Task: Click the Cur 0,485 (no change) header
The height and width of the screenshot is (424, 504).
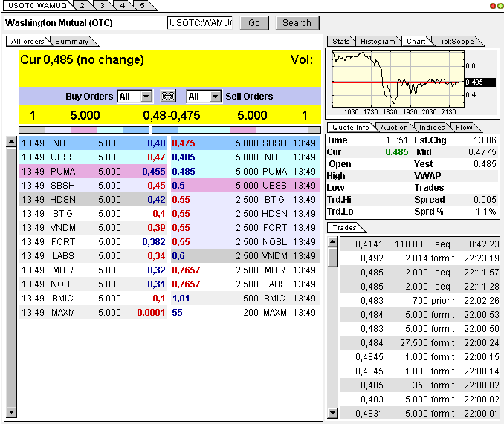Action: point(83,59)
